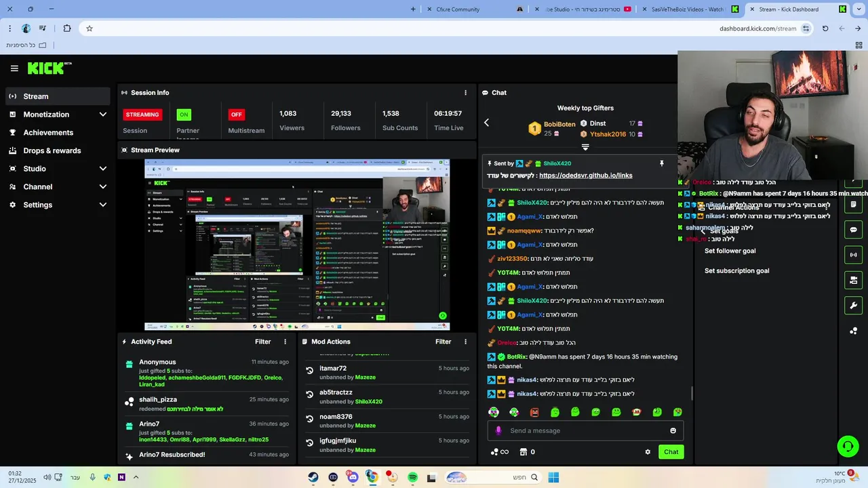Click the 1,083 Viewers stat
Viewport: 868px width, 488px height.
pos(292,120)
